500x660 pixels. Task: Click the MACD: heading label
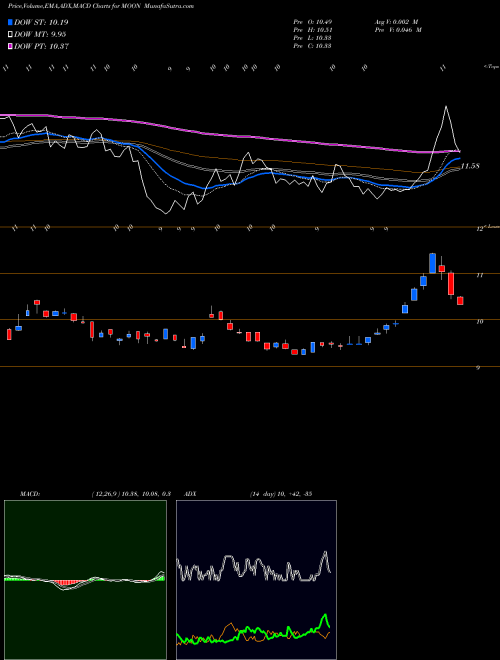coord(30,494)
